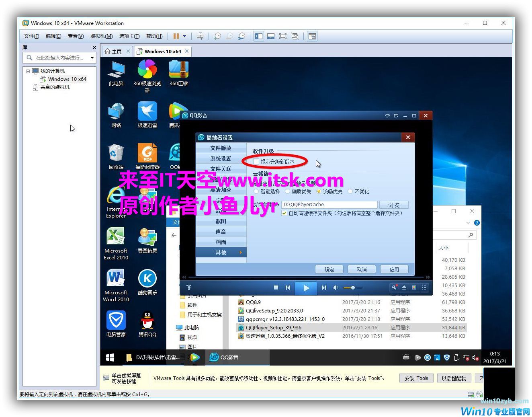Click the play button in QQ影音
This screenshot has height=417, width=532.
click(306, 288)
